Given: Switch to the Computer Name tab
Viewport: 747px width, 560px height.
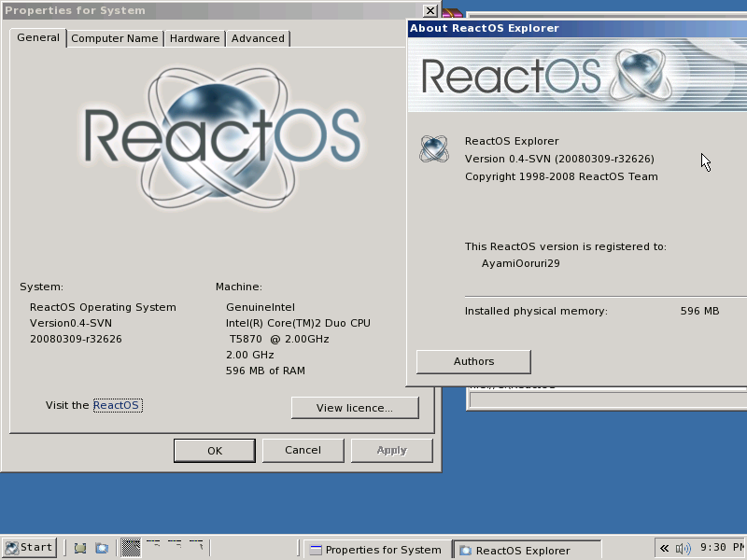Looking at the screenshot, I should pyautogui.click(x=114, y=38).
